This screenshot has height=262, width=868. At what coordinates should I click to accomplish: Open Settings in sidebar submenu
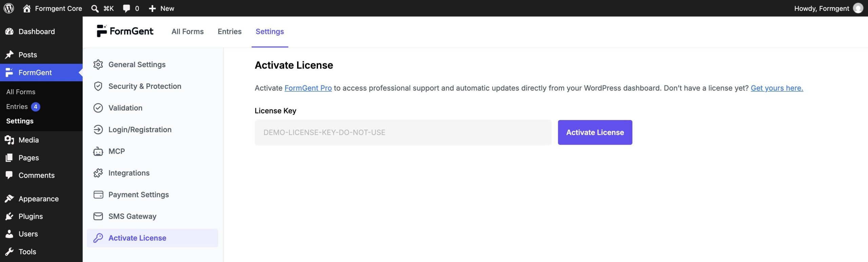click(20, 121)
